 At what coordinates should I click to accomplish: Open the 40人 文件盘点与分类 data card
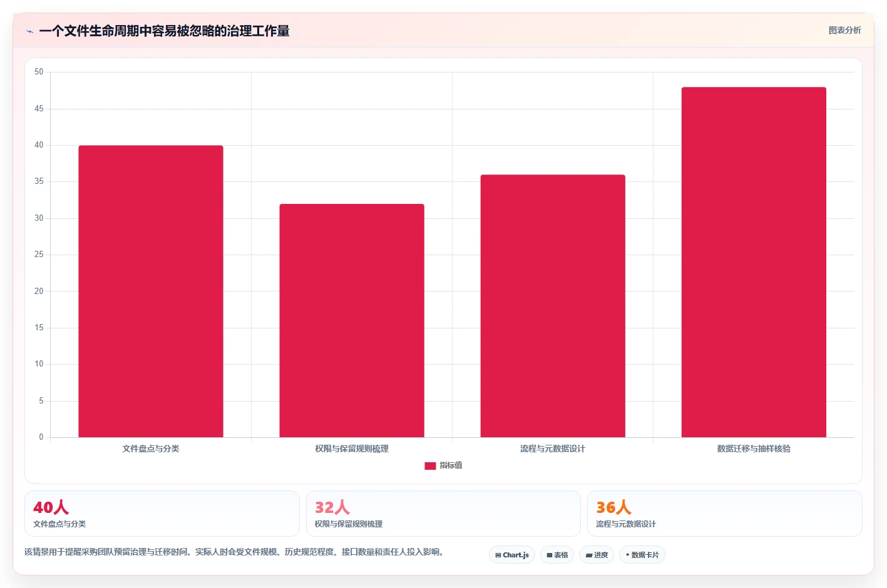pyautogui.click(x=162, y=514)
